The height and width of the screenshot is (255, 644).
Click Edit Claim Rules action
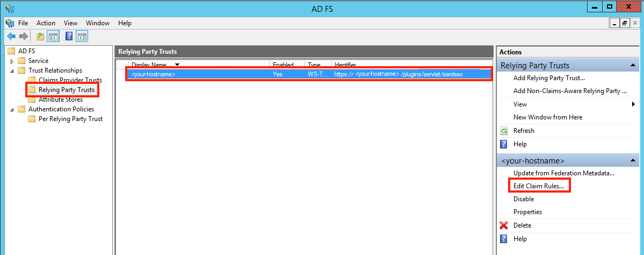(x=538, y=186)
